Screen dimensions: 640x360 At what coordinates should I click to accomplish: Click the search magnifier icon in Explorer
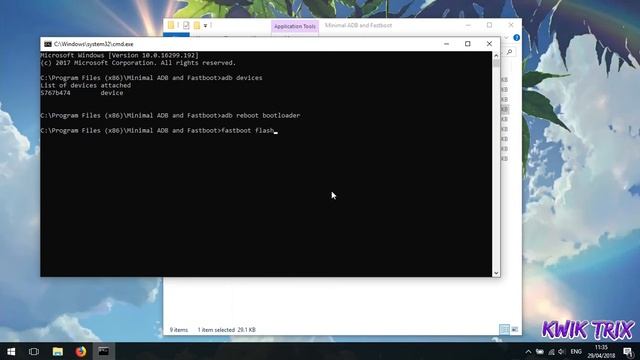coord(509,52)
